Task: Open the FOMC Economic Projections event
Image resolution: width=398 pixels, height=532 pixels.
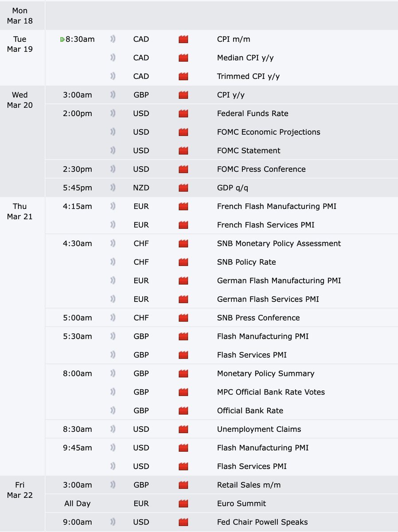Action: 269,132
